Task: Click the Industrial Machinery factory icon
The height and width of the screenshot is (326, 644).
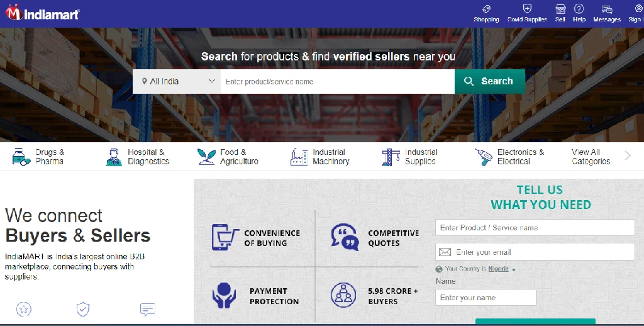Action: (x=299, y=157)
